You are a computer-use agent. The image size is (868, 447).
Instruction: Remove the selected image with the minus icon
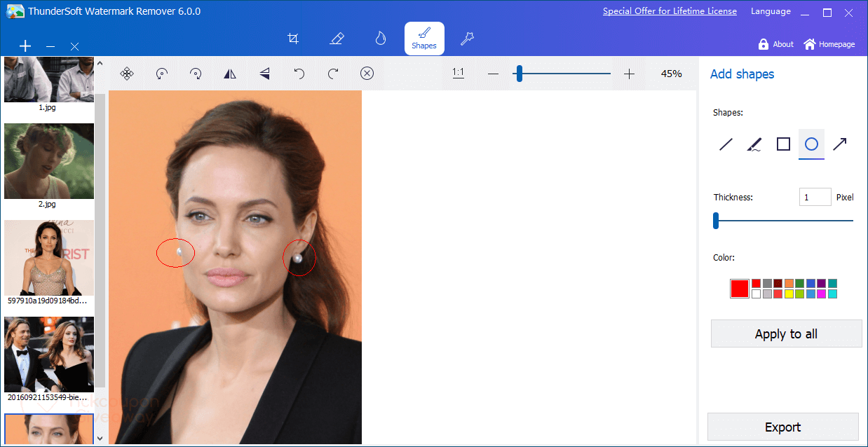click(50, 46)
